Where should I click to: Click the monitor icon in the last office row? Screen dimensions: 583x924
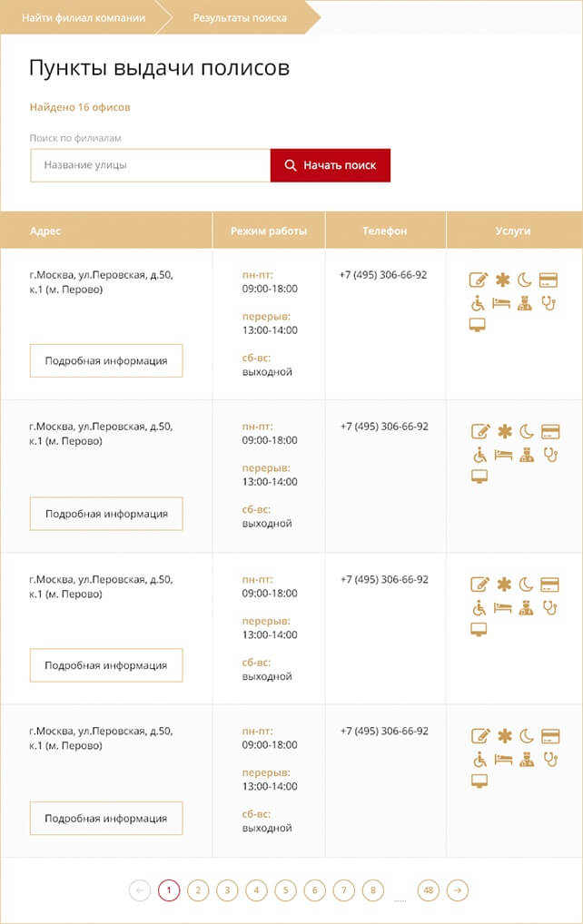479,781
